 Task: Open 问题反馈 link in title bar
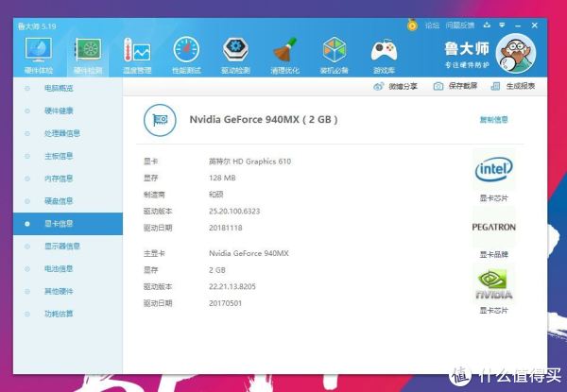pyautogui.click(x=460, y=26)
